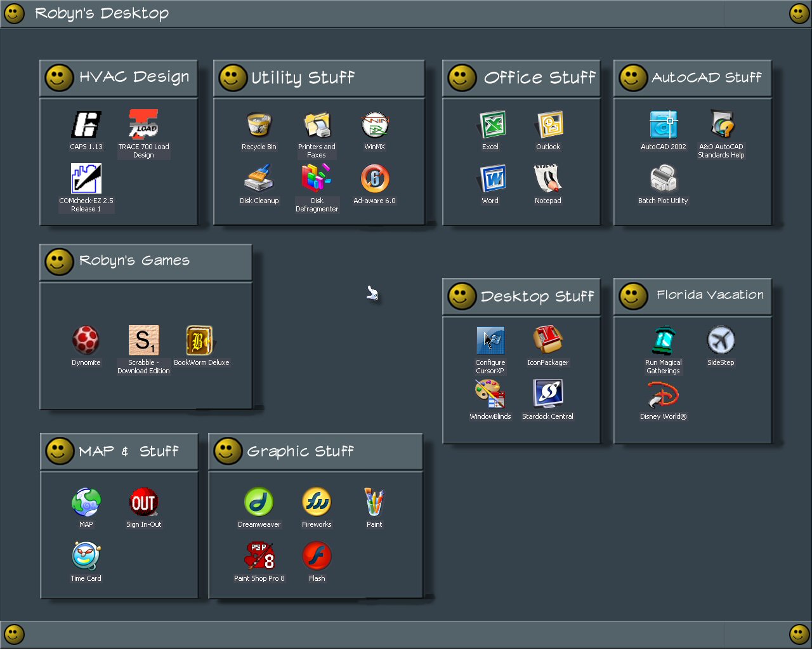Launch BookWorm Deluxe
The width and height of the screenshot is (812, 650).
tap(201, 340)
